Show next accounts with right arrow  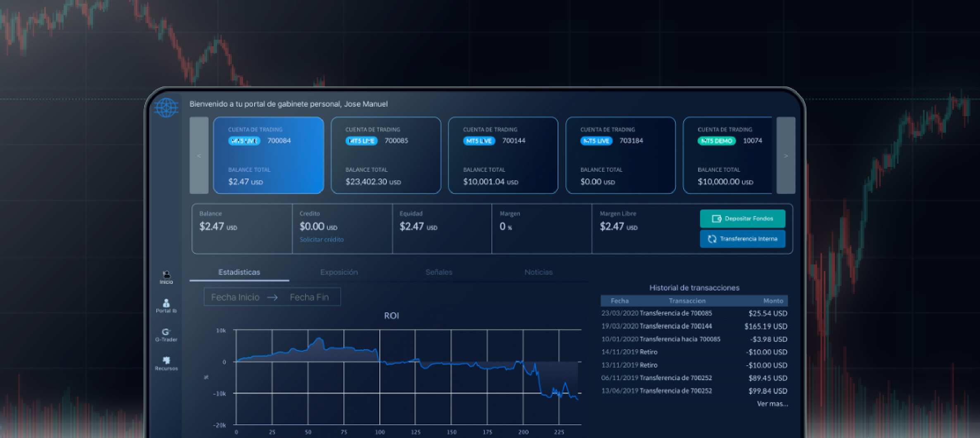pyautogui.click(x=786, y=155)
